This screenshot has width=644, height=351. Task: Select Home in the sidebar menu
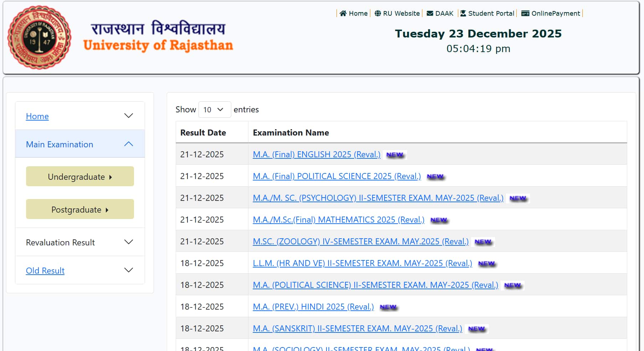[37, 116]
